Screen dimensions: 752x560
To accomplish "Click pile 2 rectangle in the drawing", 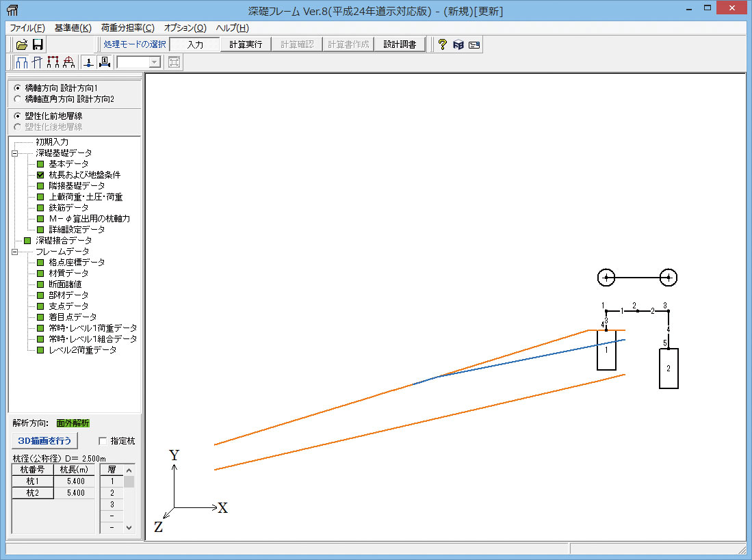I will (x=669, y=369).
